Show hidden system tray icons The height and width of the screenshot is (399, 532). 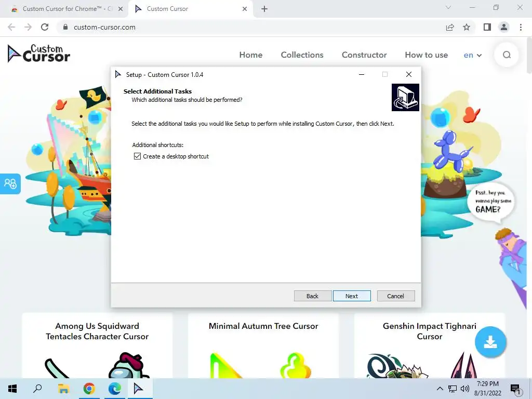pos(440,389)
